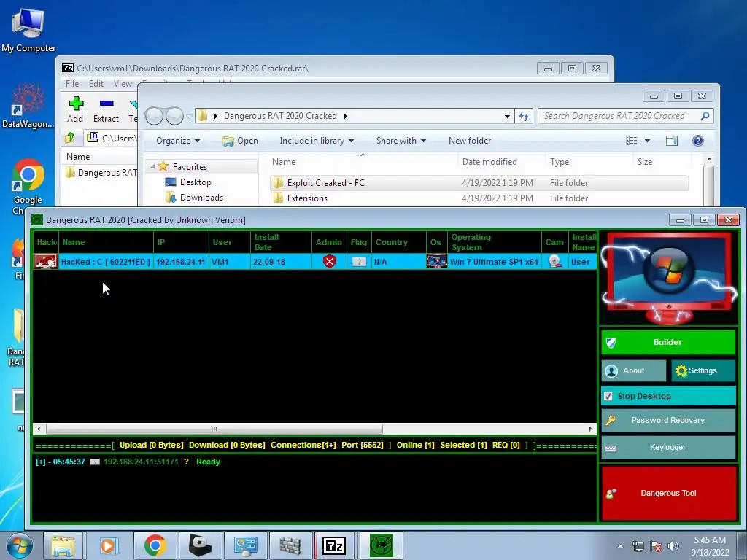747x560 pixels.
Task: Click the firewall brick-wall icon in the taskbar
Action: tap(290, 545)
